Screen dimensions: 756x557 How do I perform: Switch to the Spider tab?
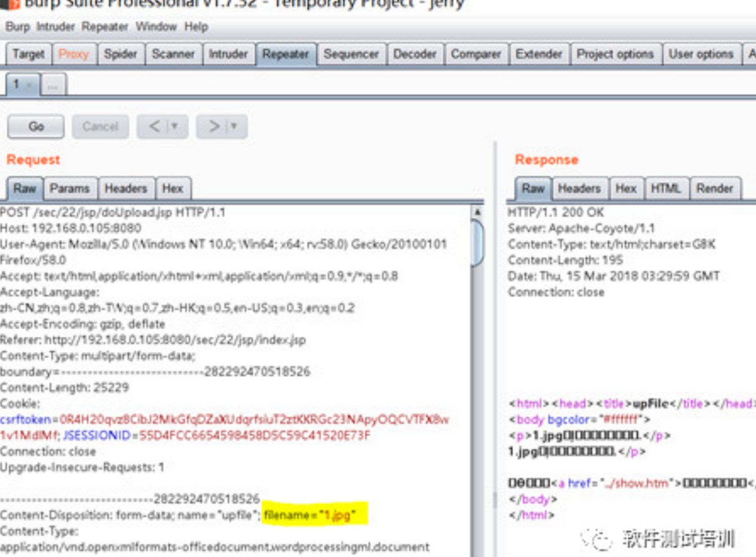pos(120,54)
